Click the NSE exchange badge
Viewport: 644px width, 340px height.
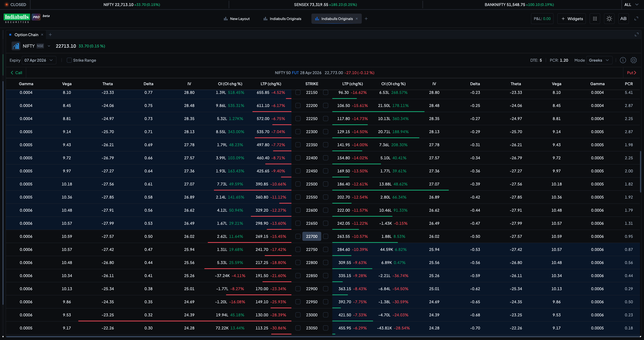click(x=40, y=46)
